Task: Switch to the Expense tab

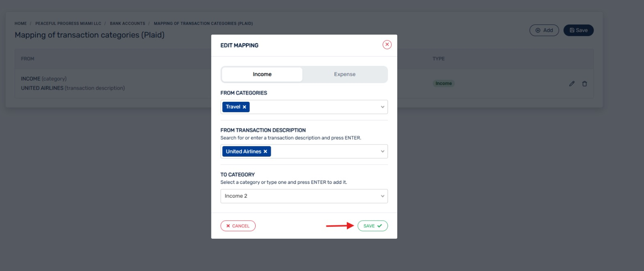Action: (x=345, y=74)
